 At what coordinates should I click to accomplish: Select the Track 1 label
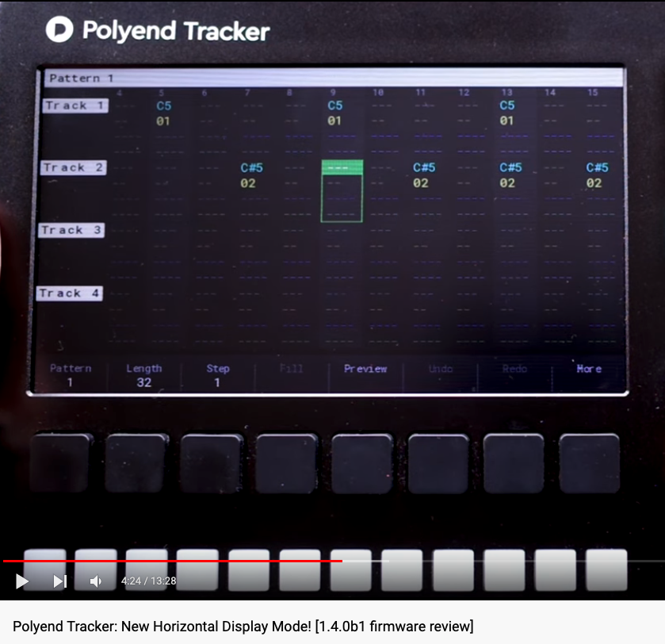(x=75, y=105)
